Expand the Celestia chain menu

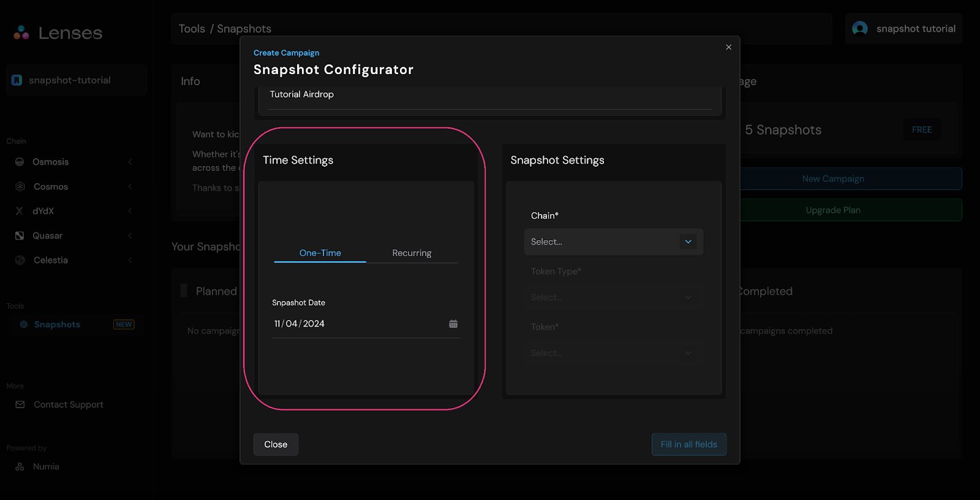point(130,260)
